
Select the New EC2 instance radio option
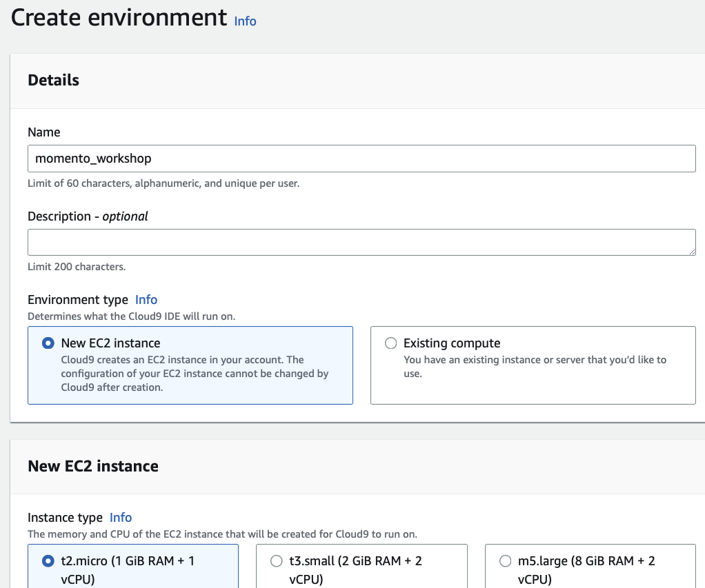click(x=48, y=343)
